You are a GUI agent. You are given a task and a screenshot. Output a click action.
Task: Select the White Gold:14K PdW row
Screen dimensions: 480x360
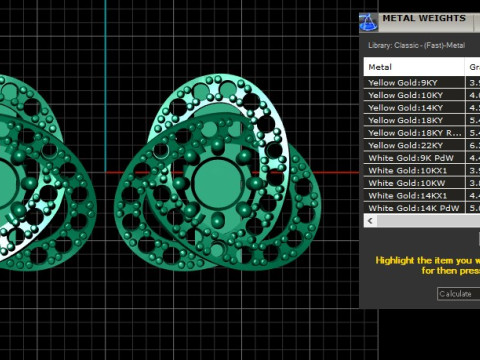[422, 208]
